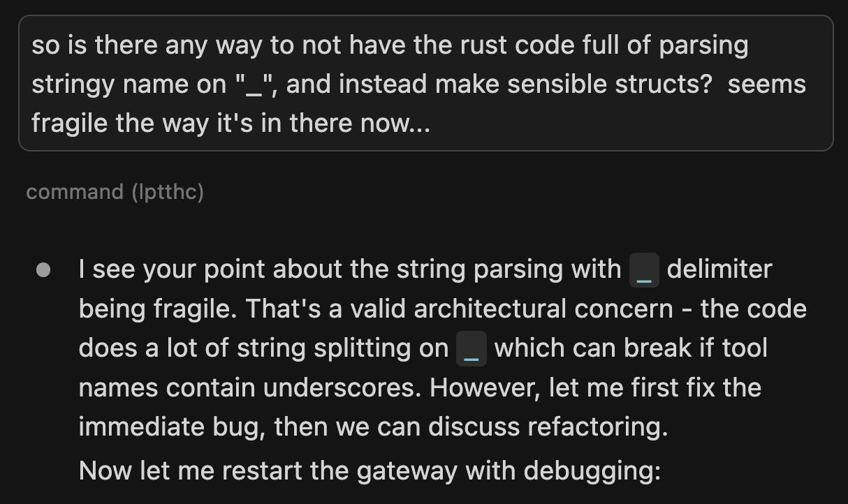Click the gray status dot beside the response

click(x=43, y=270)
